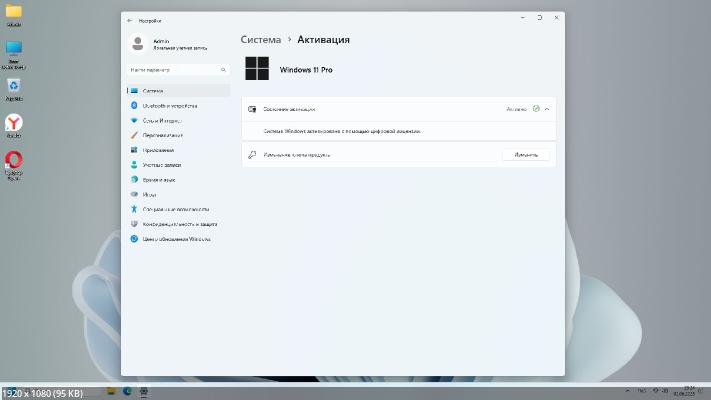Click the product key icon
Image resolution: width=711 pixels, height=400 pixels.
(x=252, y=155)
